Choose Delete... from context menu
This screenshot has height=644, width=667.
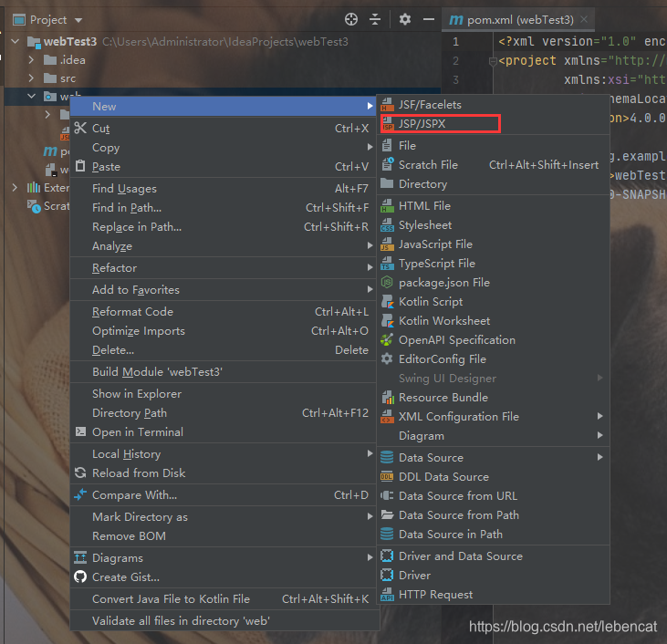click(224, 349)
